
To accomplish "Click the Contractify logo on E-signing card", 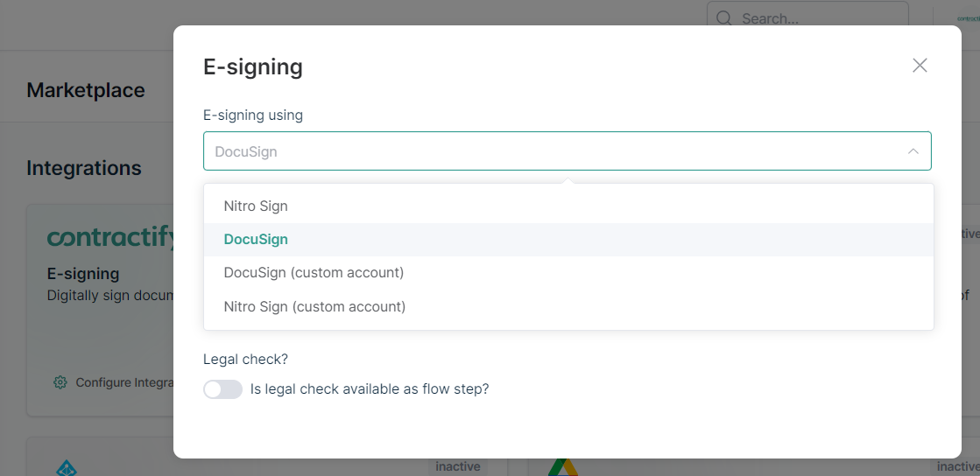I will pos(110,238).
